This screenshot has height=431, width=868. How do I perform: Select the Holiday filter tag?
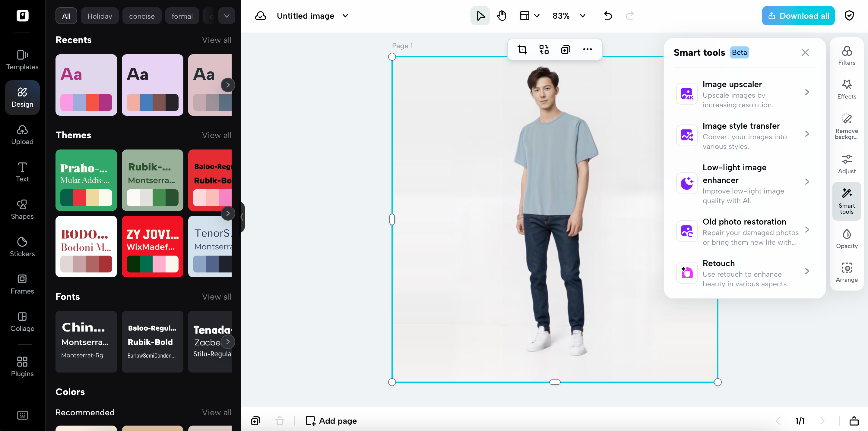(100, 15)
